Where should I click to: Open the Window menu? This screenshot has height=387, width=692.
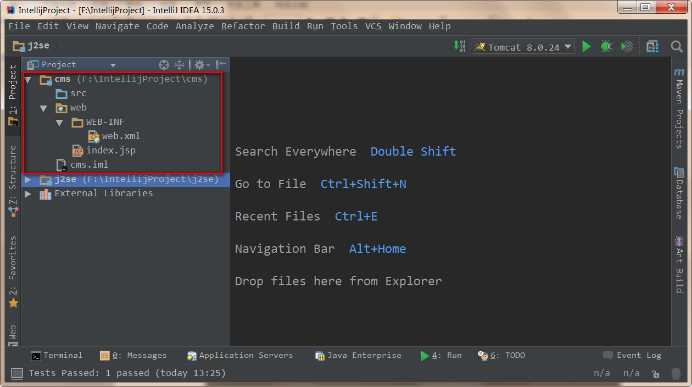click(x=405, y=26)
